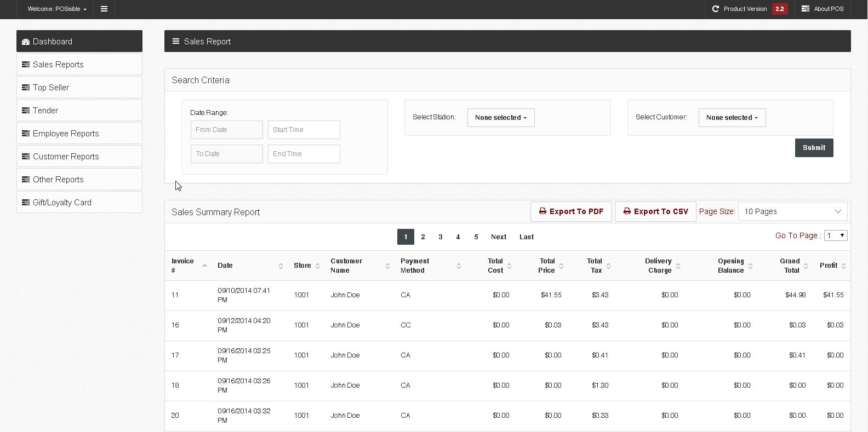Viewport: 868px width, 432px height.
Task: Sort by Total Cost column arrows
Action: tap(509, 266)
